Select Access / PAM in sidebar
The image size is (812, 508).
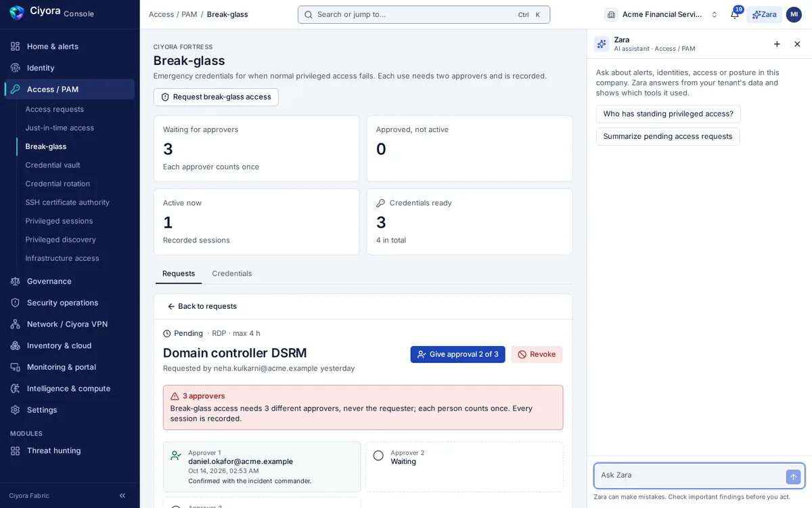coord(70,89)
